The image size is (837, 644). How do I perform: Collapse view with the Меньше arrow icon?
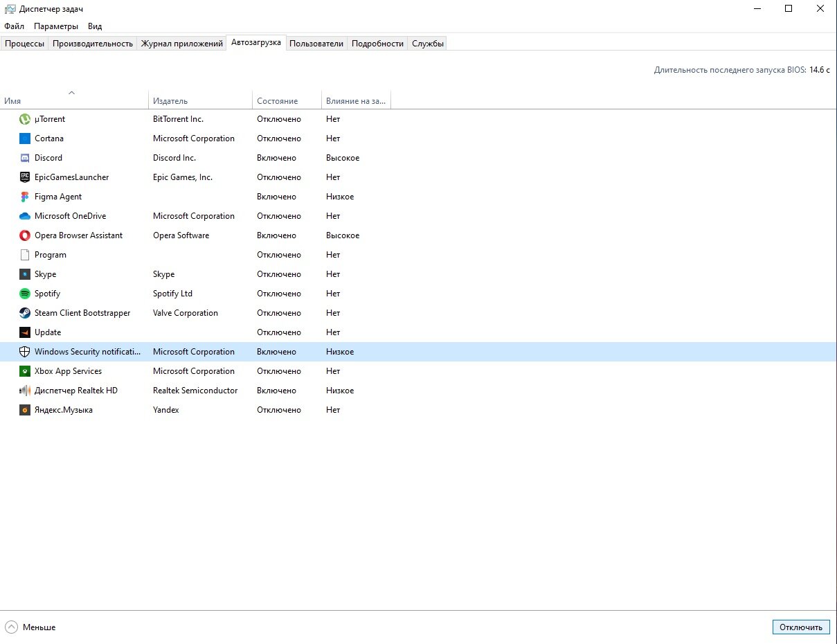[x=11, y=627]
